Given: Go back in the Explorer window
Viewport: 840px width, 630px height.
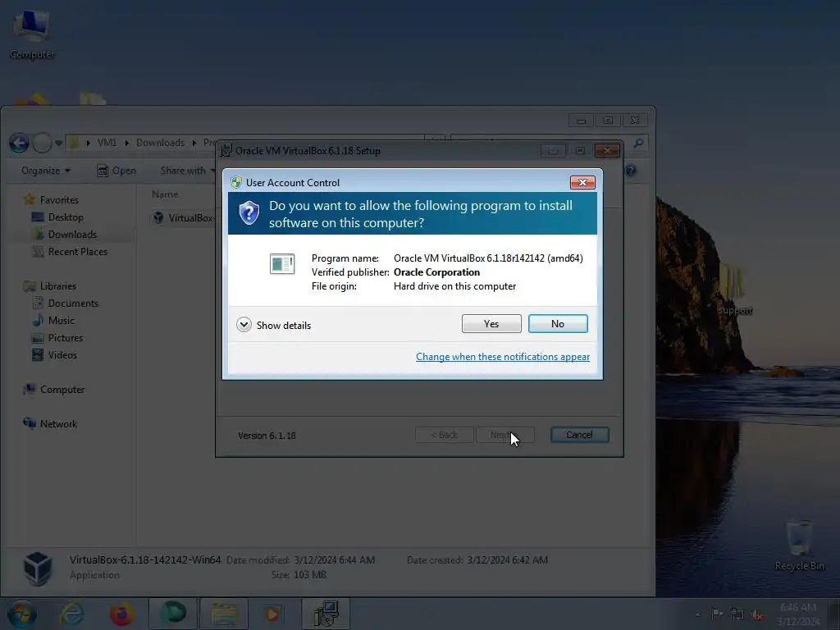Looking at the screenshot, I should pos(19,143).
